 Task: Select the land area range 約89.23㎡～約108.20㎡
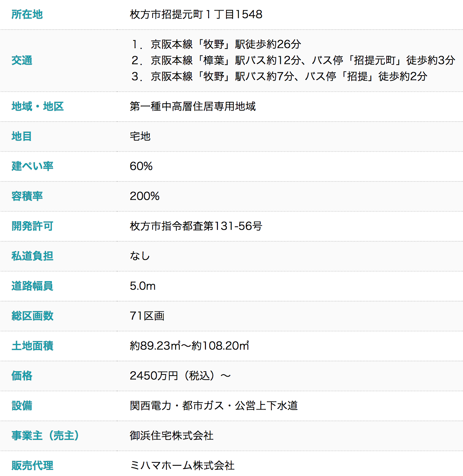pos(190,346)
